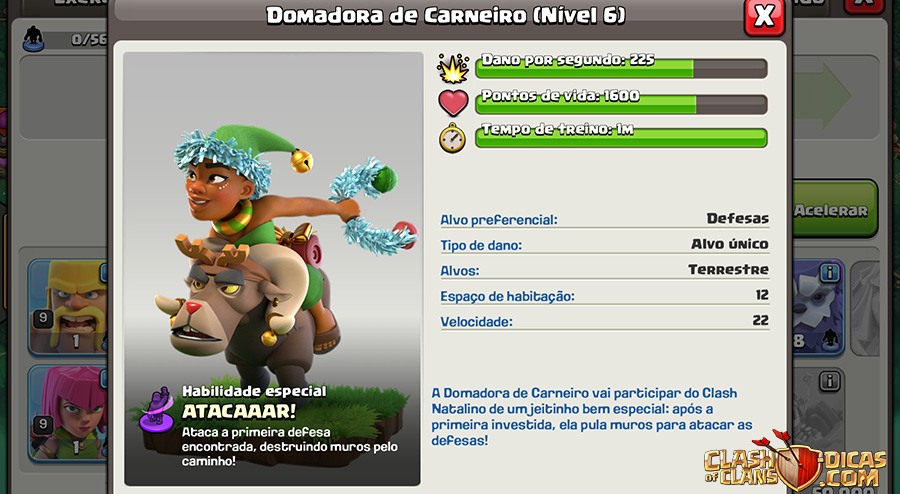Viewport: 900px width, 494px height.
Task: Click the troop capacity icon top left
Action: (33, 39)
